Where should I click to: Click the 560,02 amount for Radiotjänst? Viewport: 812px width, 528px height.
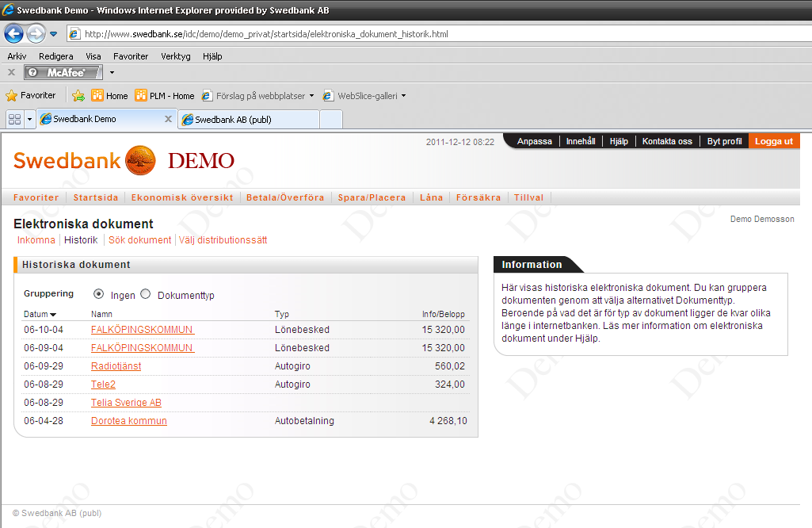pos(449,366)
